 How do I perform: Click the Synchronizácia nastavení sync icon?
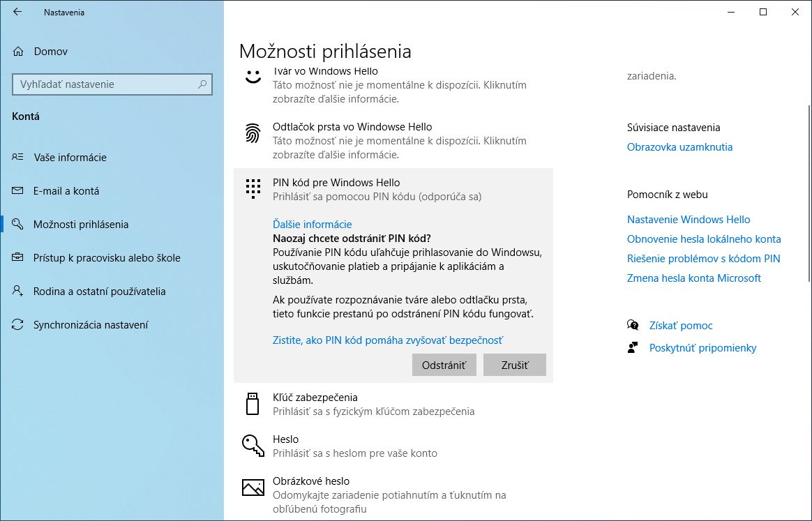click(x=17, y=324)
